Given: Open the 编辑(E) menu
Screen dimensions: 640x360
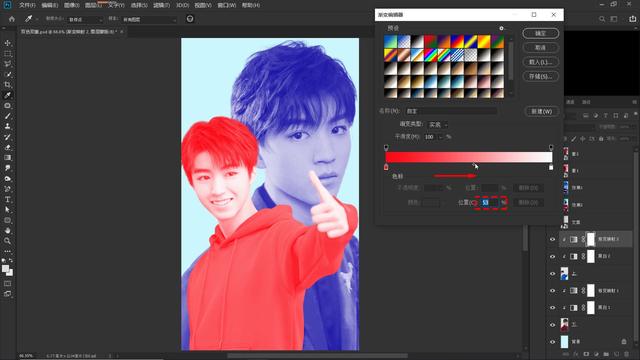Looking at the screenshot, I should (x=49, y=5).
